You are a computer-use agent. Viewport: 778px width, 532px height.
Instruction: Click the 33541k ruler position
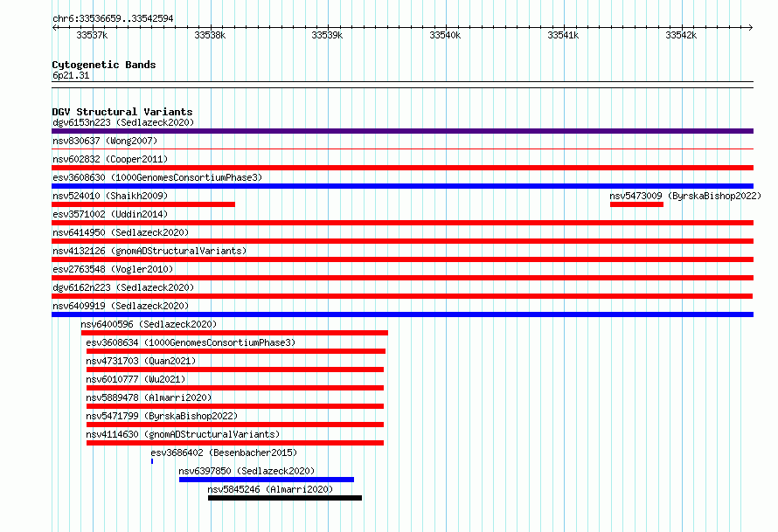coord(563,35)
